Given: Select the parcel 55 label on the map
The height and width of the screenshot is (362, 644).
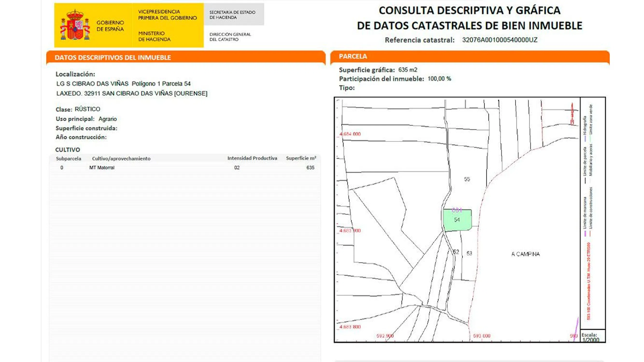Looking at the screenshot, I should (x=467, y=179).
